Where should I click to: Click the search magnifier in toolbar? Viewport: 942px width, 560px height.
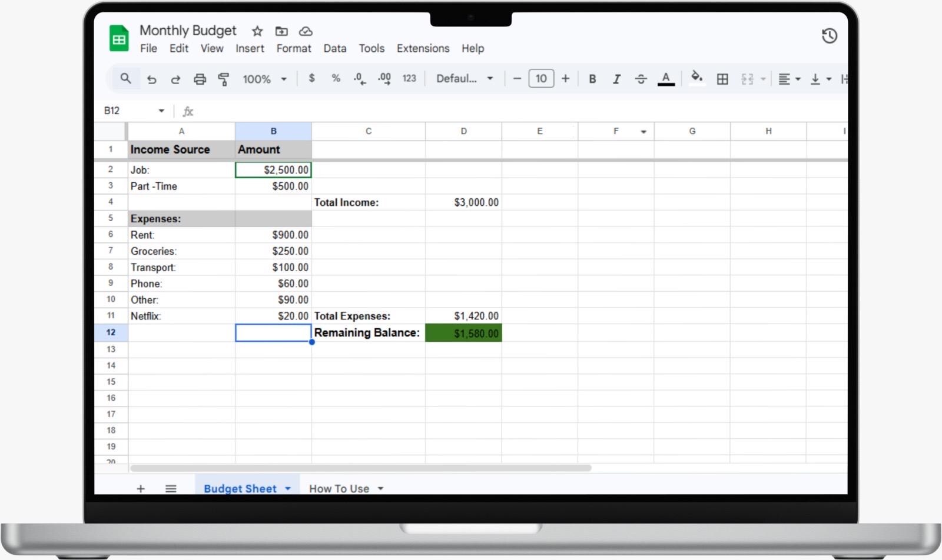click(x=125, y=78)
